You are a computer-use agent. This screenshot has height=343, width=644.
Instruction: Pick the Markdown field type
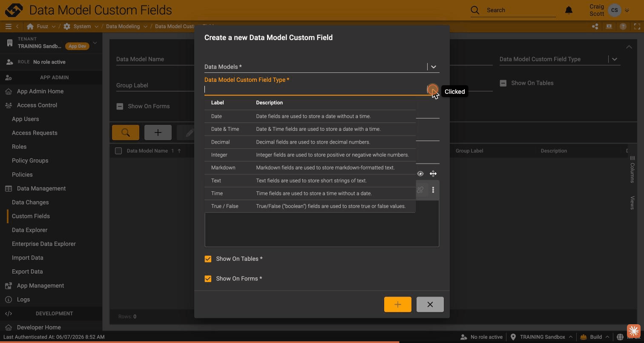tap(310, 167)
